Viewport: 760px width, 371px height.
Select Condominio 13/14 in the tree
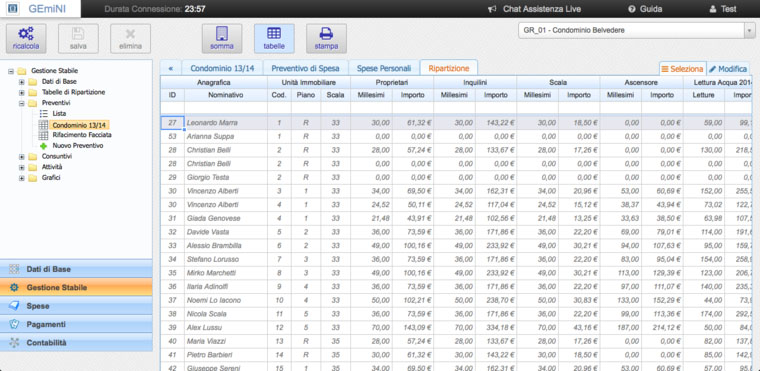[79, 125]
